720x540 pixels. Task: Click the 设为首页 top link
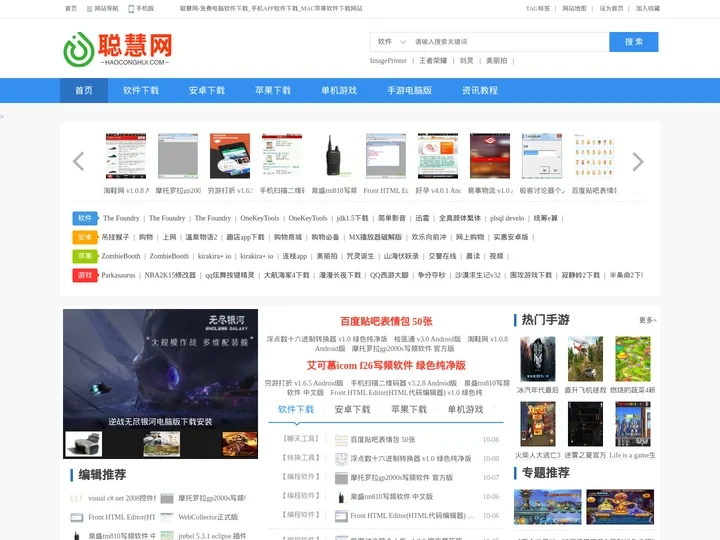coord(611,8)
